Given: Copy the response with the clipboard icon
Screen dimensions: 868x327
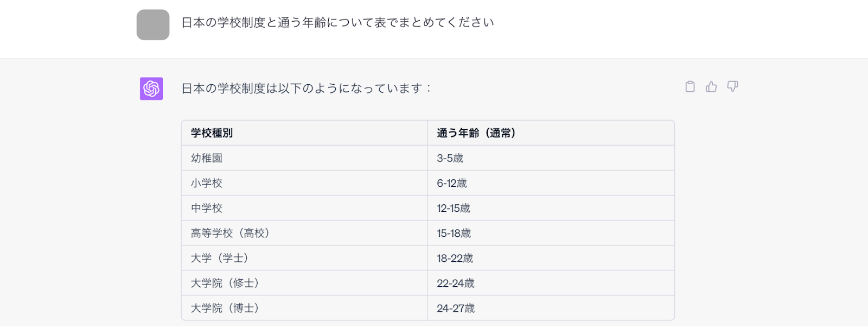Looking at the screenshot, I should (x=690, y=87).
